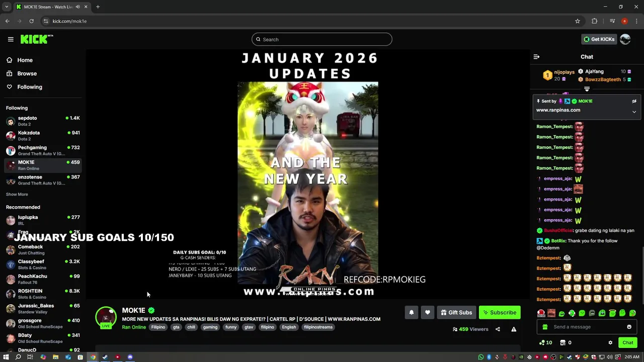
Task: Open the B0aty channel
Action: (x=43, y=338)
